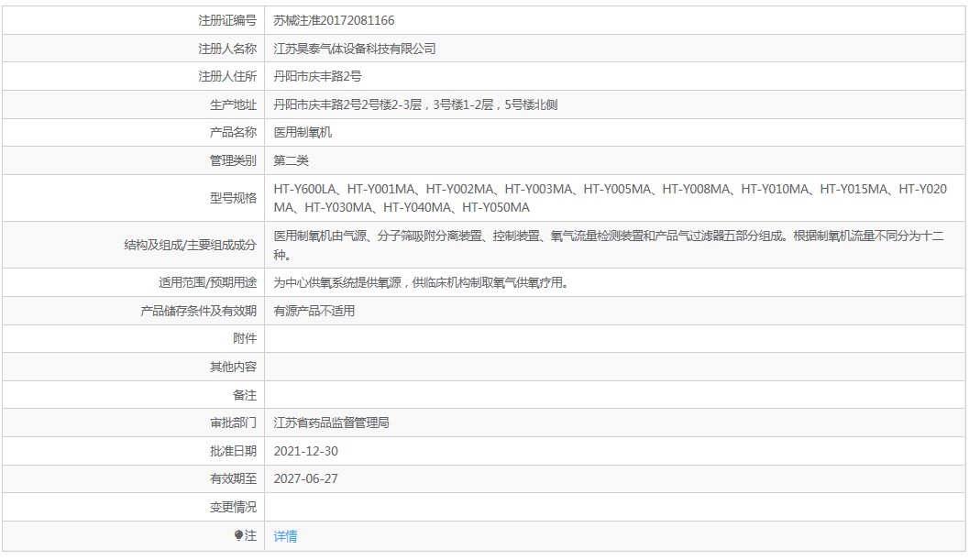Select registrant name 江苏昊泰气体设备科技有限公司
The width and height of the screenshot is (969, 560).
[355, 49]
